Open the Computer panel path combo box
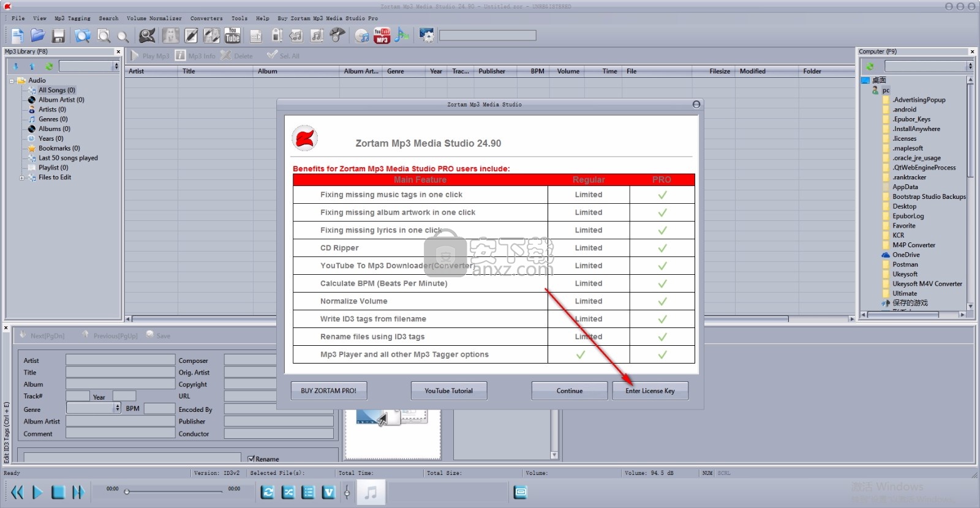 (929, 66)
